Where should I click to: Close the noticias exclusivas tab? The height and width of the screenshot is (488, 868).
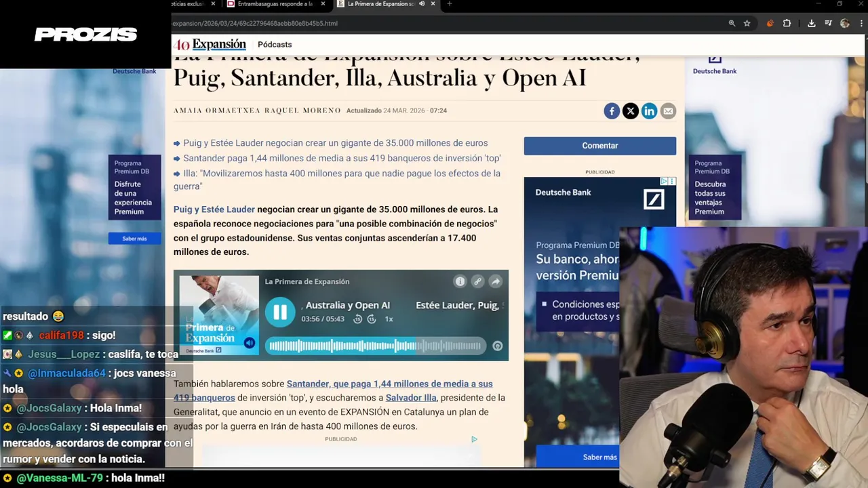213,4
